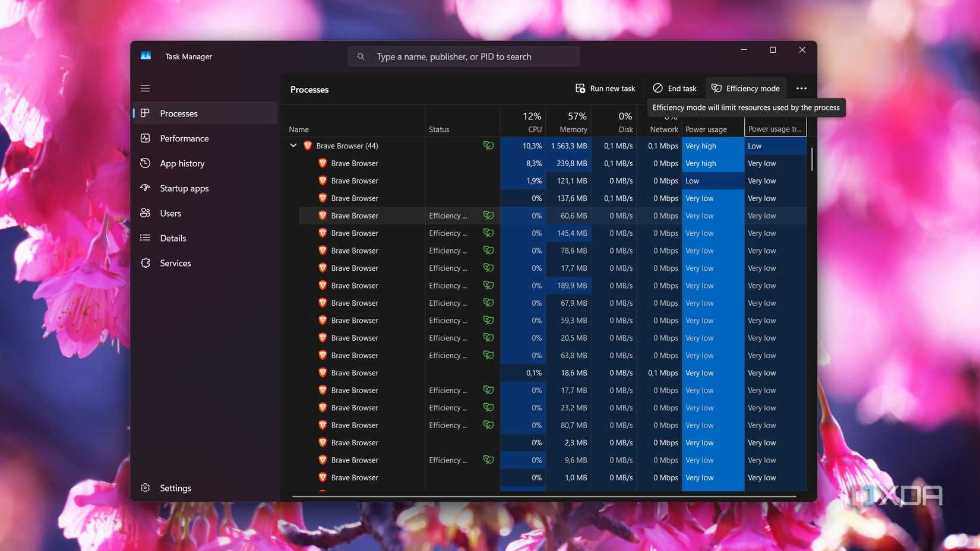980x551 pixels.
Task: Open the App history page
Action: click(x=205, y=163)
